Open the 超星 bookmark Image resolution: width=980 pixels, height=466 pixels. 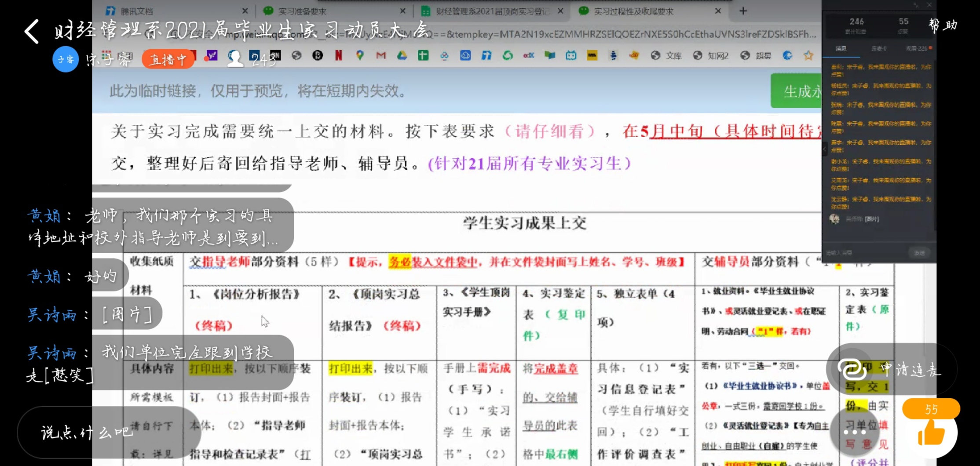pos(756,55)
